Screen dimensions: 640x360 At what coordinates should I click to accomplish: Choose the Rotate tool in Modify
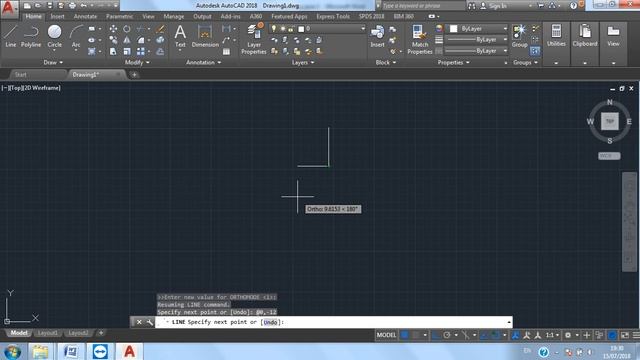pyautogui.click(x=127, y=29)
